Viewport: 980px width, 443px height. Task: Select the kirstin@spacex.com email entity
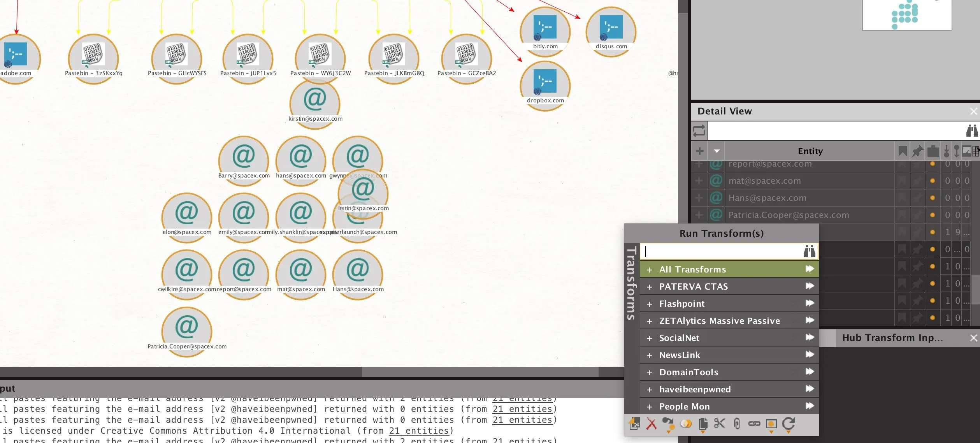point(315,104)
